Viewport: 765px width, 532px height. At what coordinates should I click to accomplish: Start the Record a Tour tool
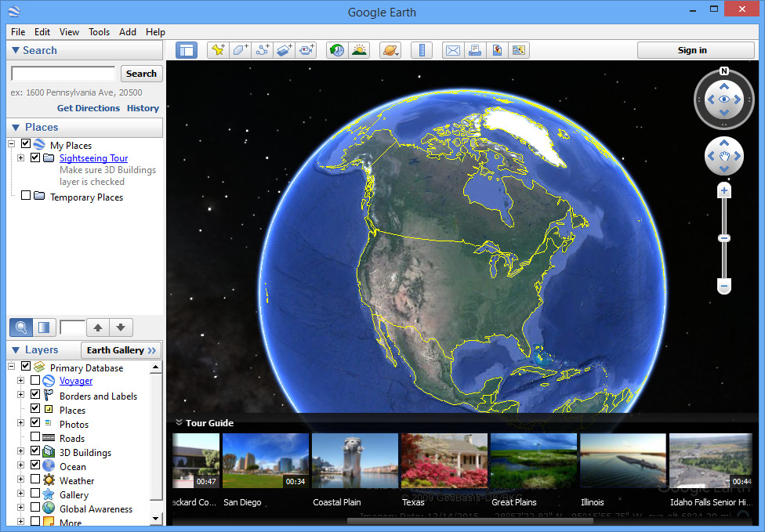[306, 49]
